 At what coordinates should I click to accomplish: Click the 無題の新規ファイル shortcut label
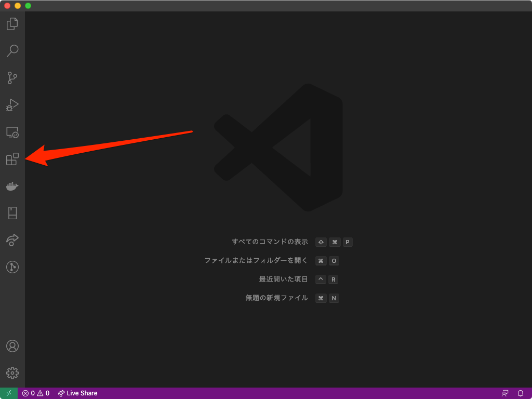point(277,298)
